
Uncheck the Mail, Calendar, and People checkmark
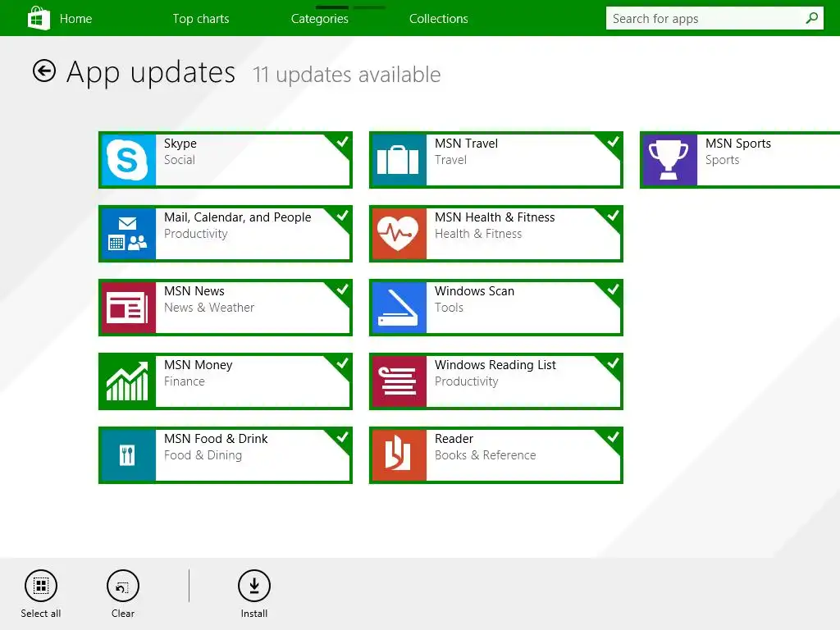click(342, 216)
